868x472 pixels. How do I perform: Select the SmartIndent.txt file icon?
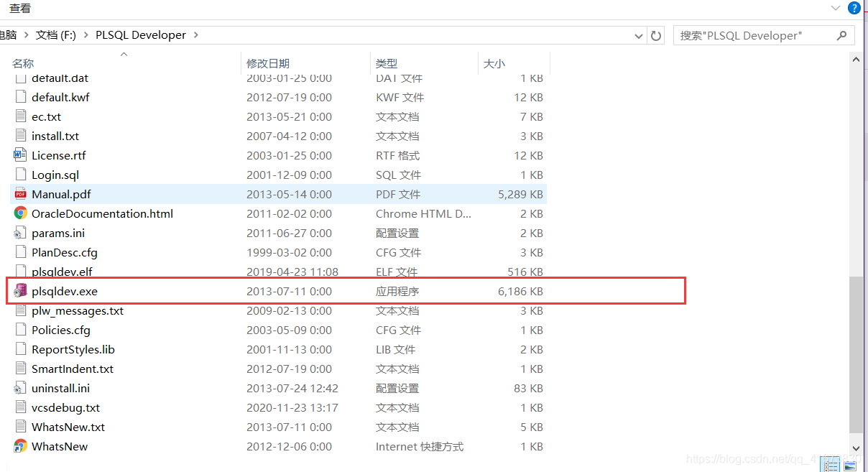pos(20,369)
